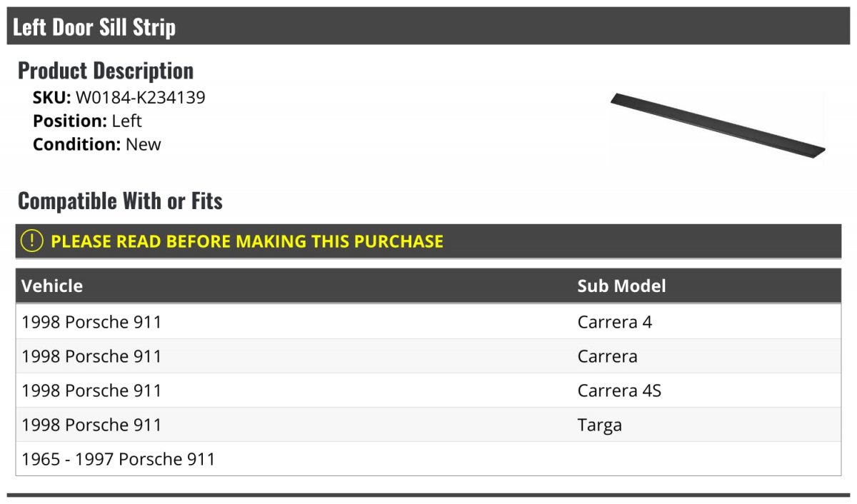Click the Product Description heading
The height and width of the screenshot is (504, 857).
(106, 71)
